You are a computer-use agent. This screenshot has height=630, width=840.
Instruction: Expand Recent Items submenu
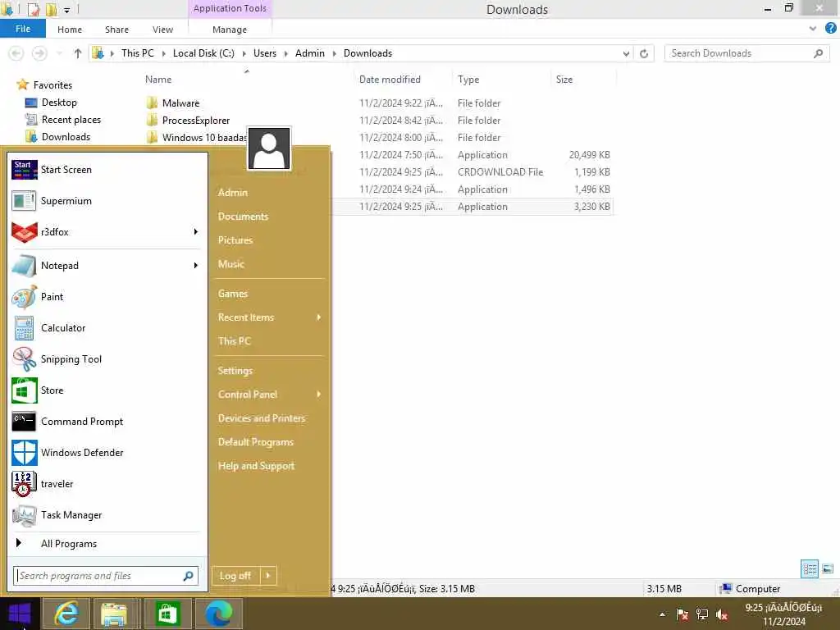pos(319,317)
